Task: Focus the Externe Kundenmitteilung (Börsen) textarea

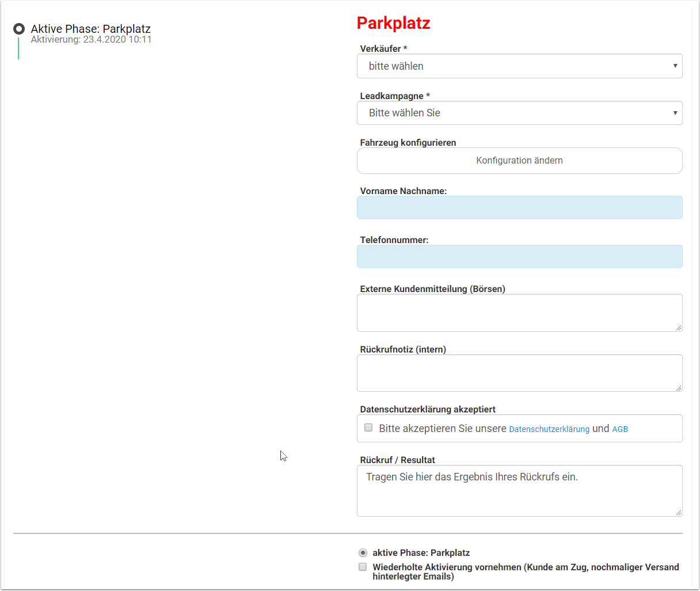Action: point(519,312)
